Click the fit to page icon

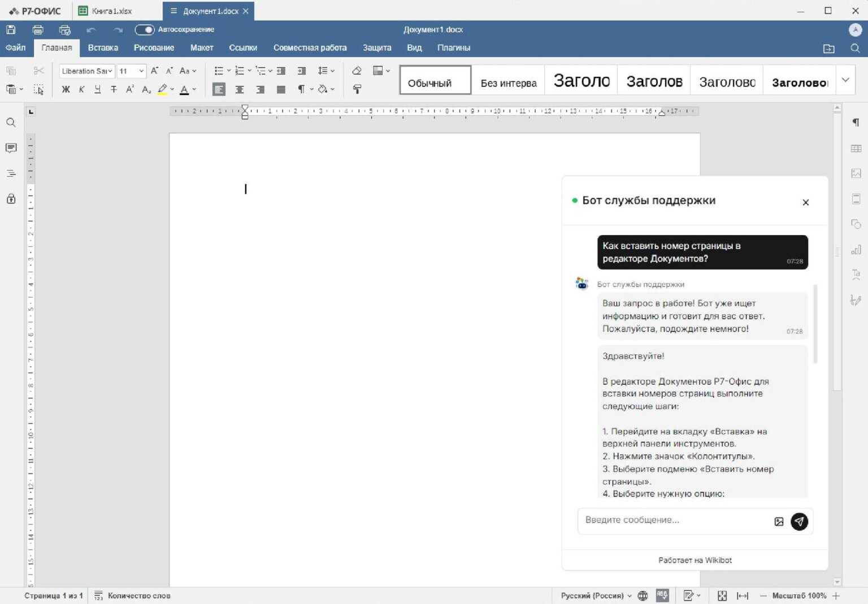(x=722, y=596)
